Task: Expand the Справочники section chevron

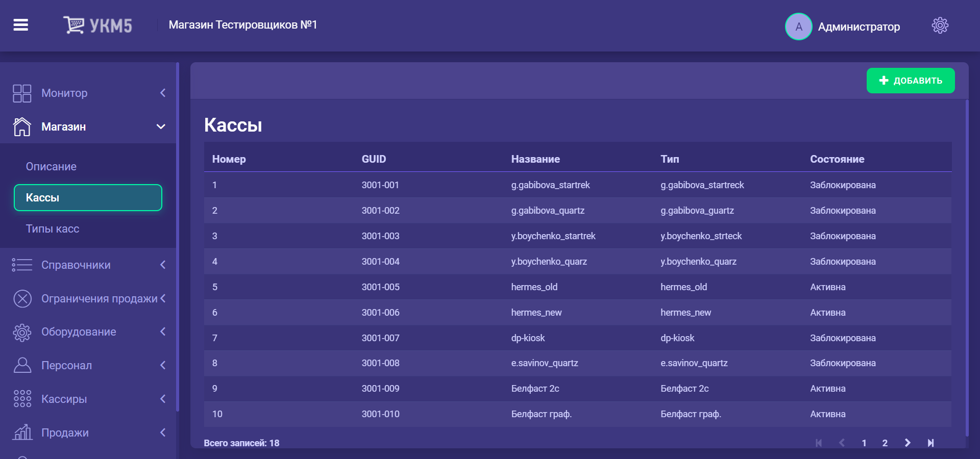Action: (163, 265)
